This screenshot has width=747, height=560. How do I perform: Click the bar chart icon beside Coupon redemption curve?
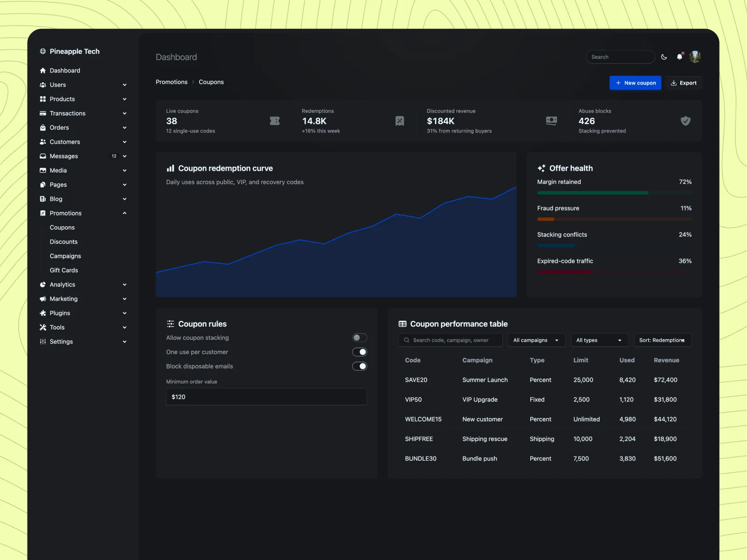point(170,168)
